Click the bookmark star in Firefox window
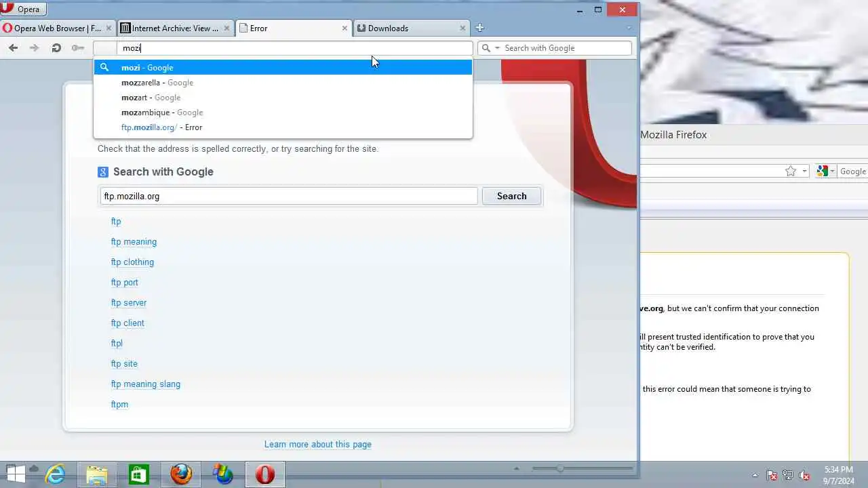 (790, 171)
